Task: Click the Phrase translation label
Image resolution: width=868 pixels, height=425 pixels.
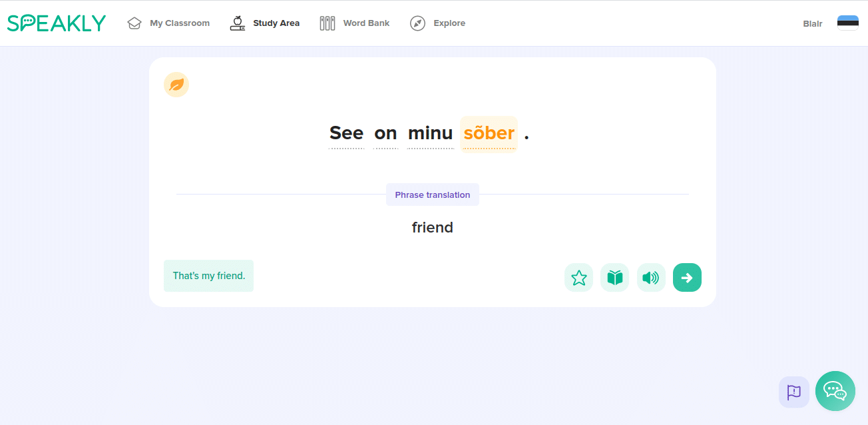Action: [x=433, y=195]
